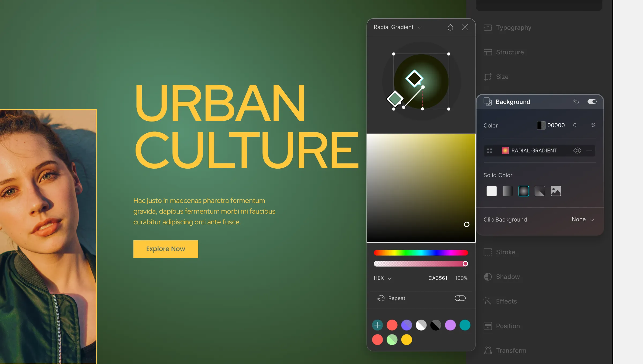Click the Explore Now button
Viewport: 643px width, 364px height.
pos(166,249)
